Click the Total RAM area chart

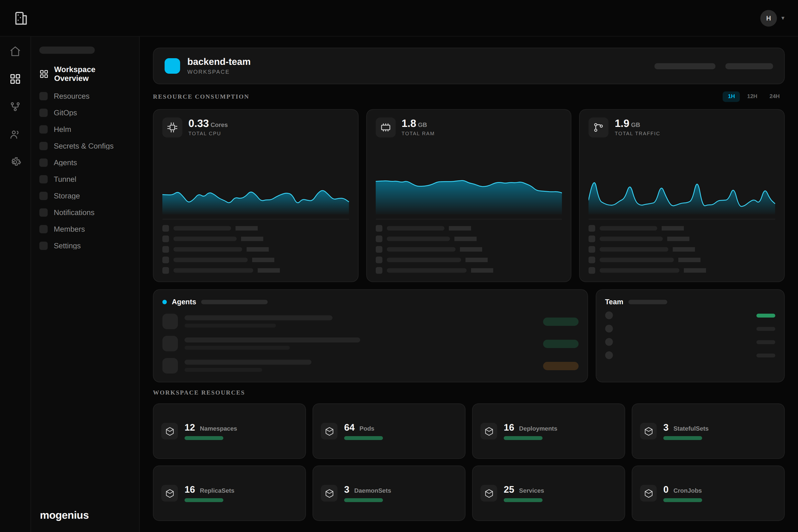(x=469, y=198)
